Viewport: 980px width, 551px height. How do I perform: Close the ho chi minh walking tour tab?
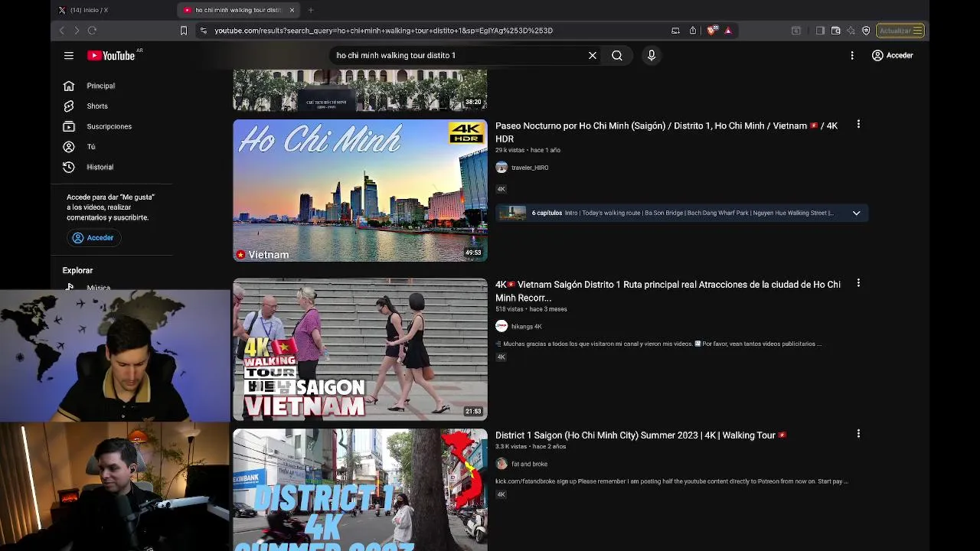pyautogui.click(x=292, y=10)
